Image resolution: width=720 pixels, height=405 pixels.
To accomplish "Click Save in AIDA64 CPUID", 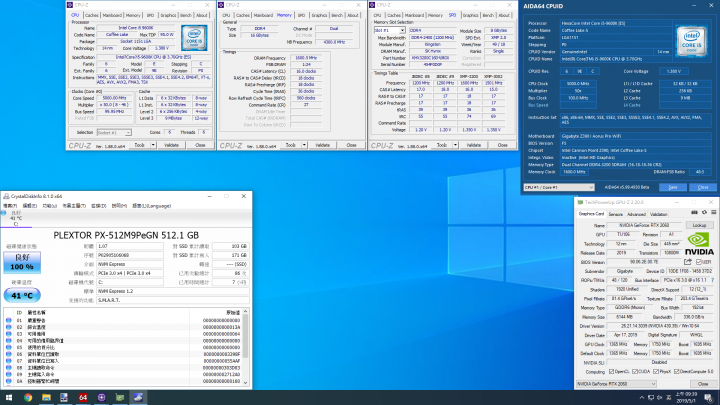I will tap(673, 187).
